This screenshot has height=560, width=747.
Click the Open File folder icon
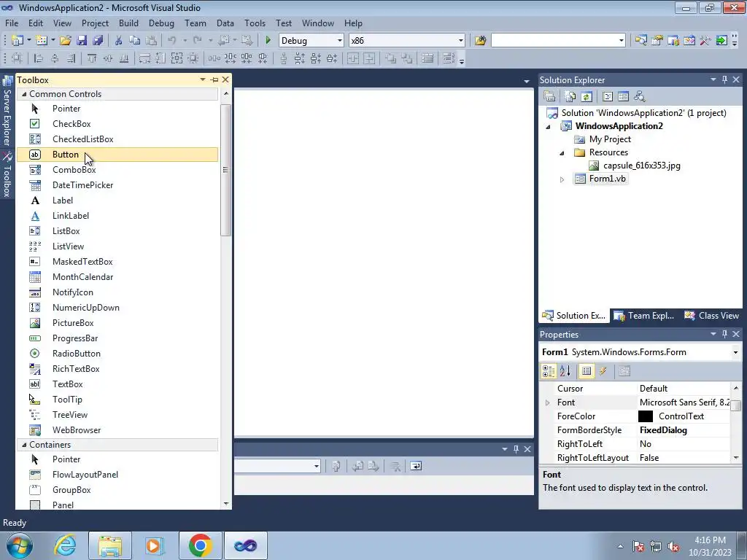tap(66, 41)
